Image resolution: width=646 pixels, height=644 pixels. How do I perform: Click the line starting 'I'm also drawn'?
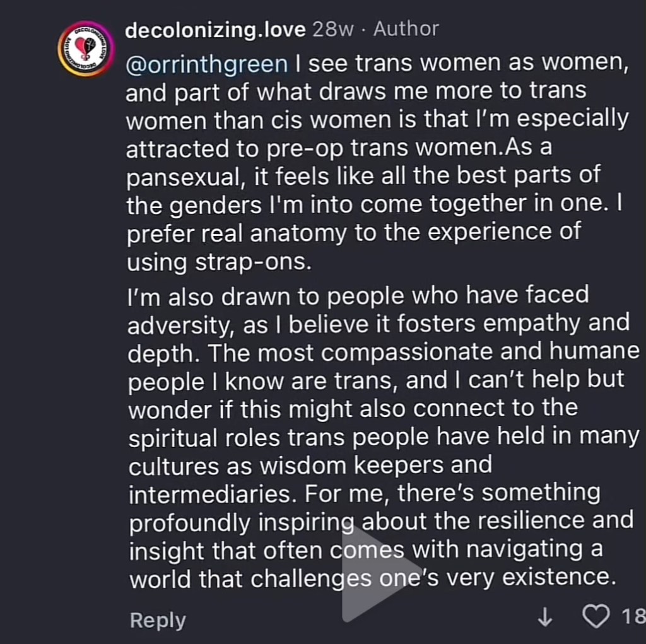point(358,294)
